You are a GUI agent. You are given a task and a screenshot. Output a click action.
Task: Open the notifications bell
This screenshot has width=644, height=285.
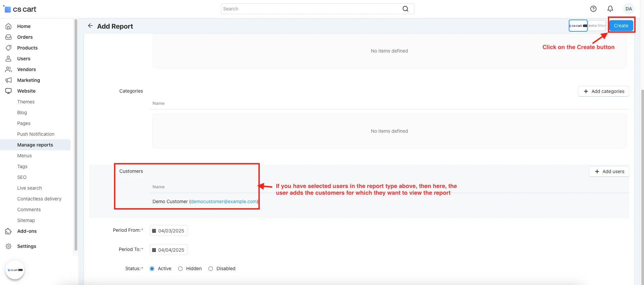coord(610,9)
